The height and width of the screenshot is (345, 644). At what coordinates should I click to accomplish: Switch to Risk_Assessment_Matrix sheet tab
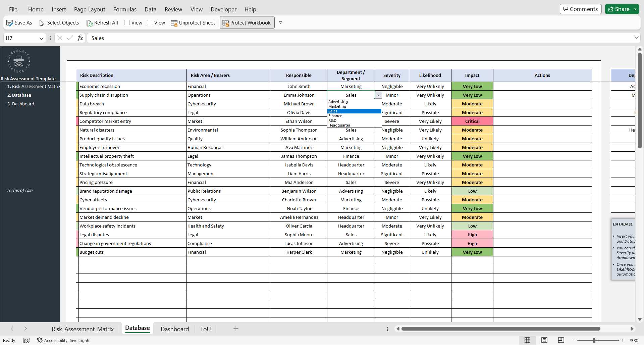coord(83,329)
